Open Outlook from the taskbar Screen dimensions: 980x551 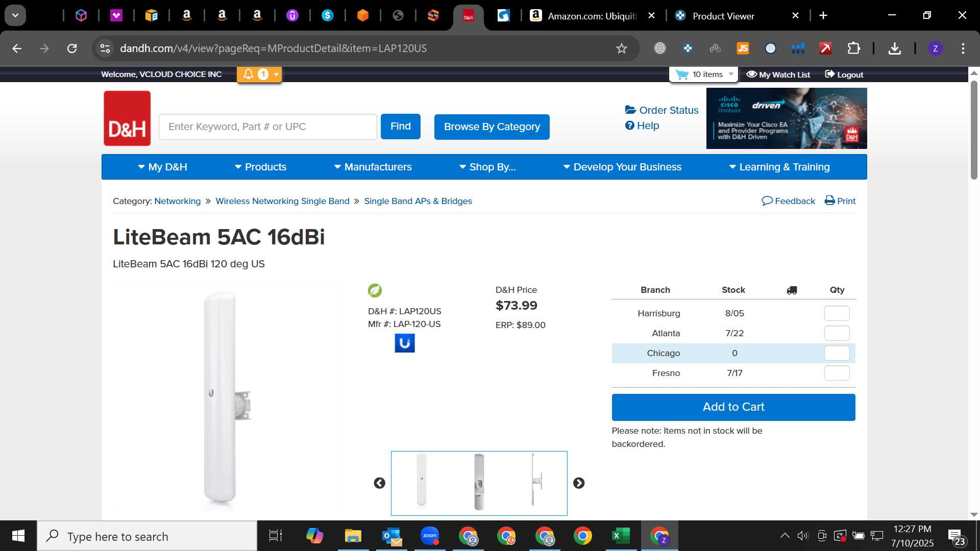point(391,536)
